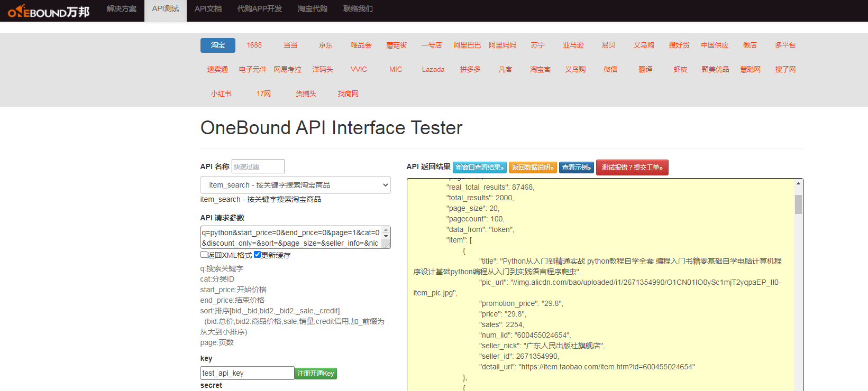Viewport: 868px width, 391px height.
Task: Choose the 亚马逊 platform
Action: 573,45
